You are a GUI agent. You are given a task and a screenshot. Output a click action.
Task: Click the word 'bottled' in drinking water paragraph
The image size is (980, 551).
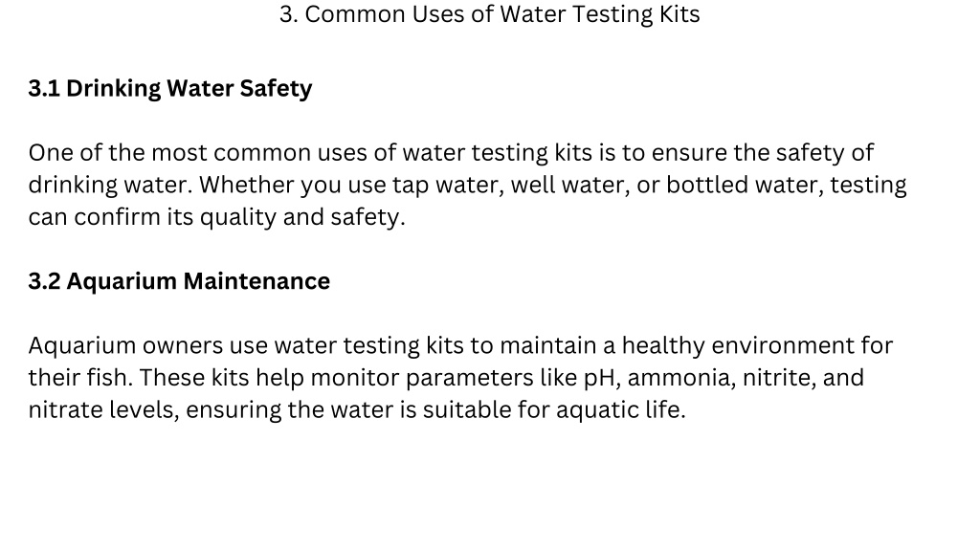(707, 185)
